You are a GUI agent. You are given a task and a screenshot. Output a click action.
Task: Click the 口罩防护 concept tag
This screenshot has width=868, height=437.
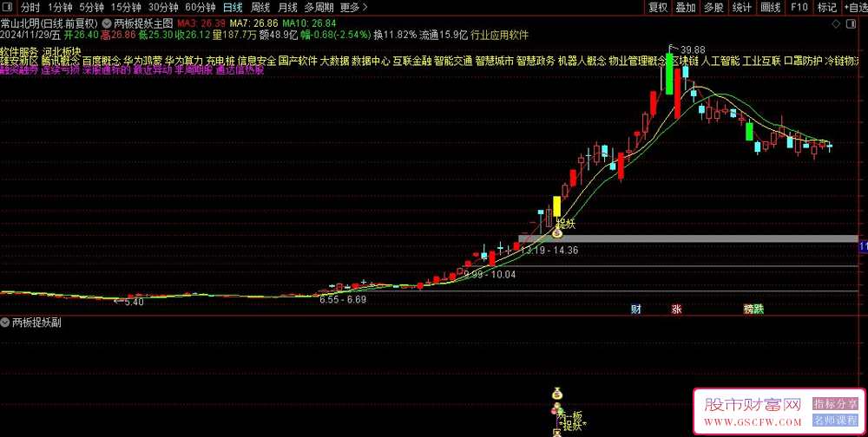point(803,61)
